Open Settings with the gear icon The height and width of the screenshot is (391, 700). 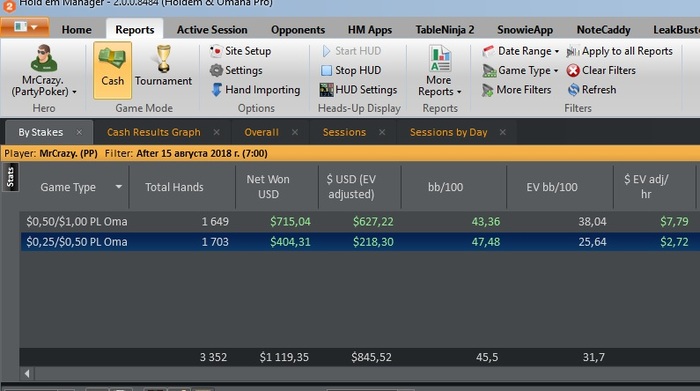coord(236,70)
